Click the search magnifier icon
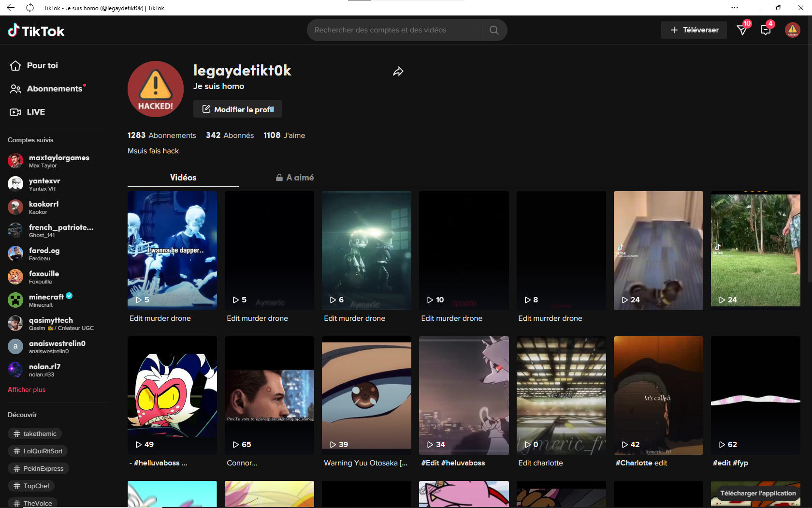 [x=494, y=30]
